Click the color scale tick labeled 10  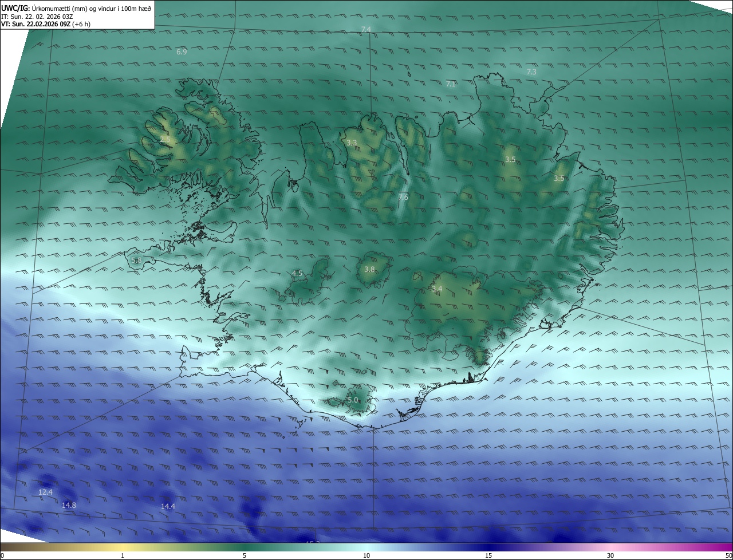pos(366,555)
